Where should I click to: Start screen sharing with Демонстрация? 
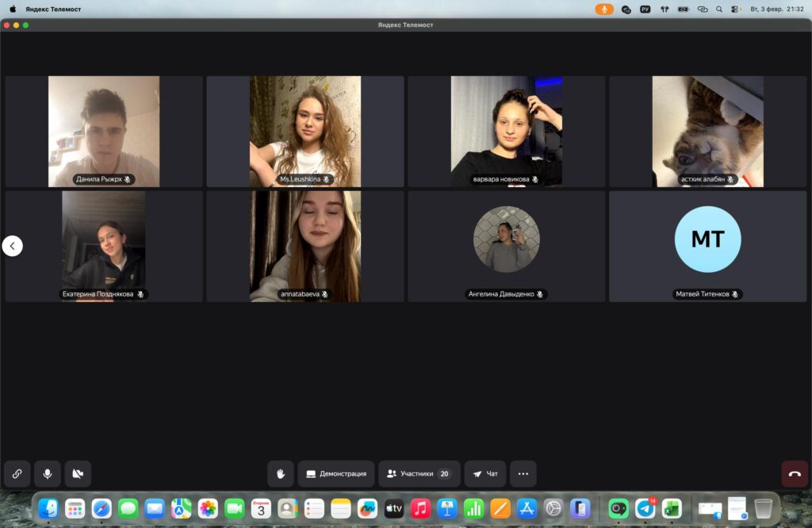pyautogui.click(x=335, y=473)
